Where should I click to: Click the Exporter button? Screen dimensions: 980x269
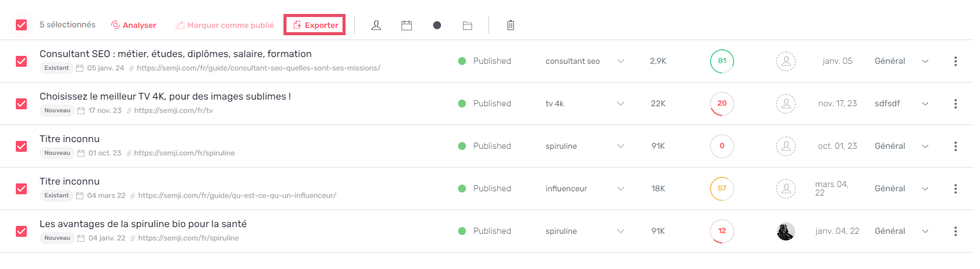(x=315, y=25)
